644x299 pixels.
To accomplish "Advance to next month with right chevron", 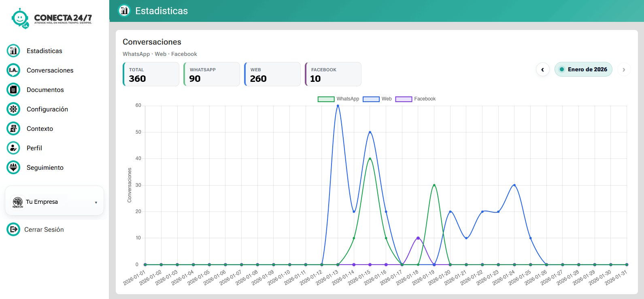I will (x=624, y=70).
